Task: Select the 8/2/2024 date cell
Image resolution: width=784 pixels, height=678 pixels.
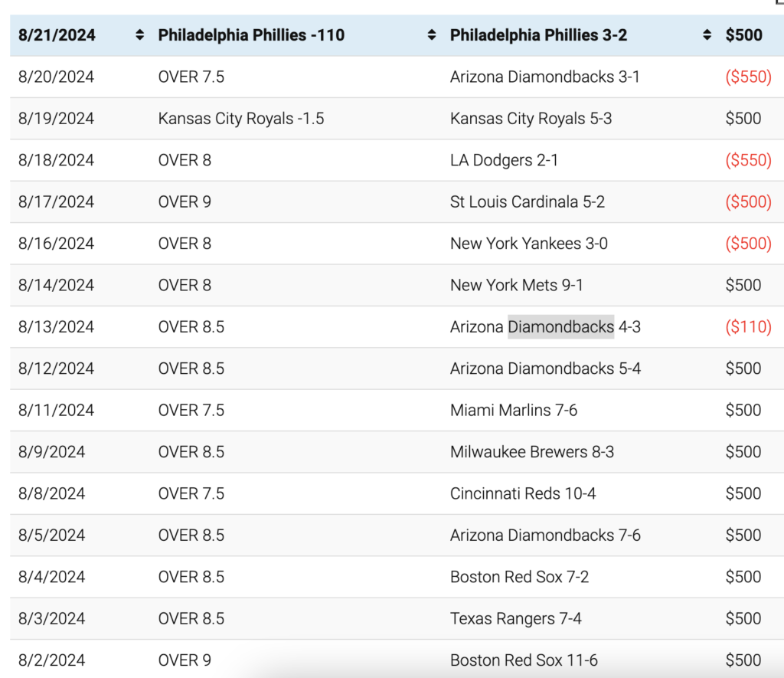Action: pos(51,660)
